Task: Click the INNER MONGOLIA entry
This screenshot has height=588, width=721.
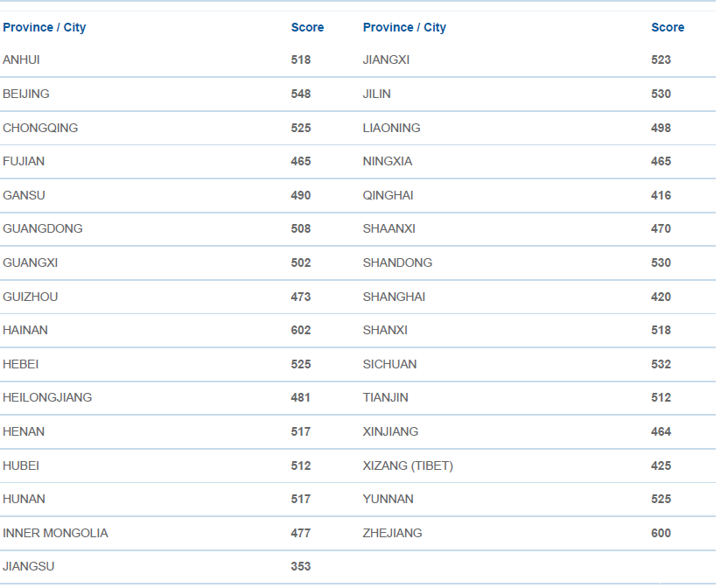Action: [x=55, y=533]
